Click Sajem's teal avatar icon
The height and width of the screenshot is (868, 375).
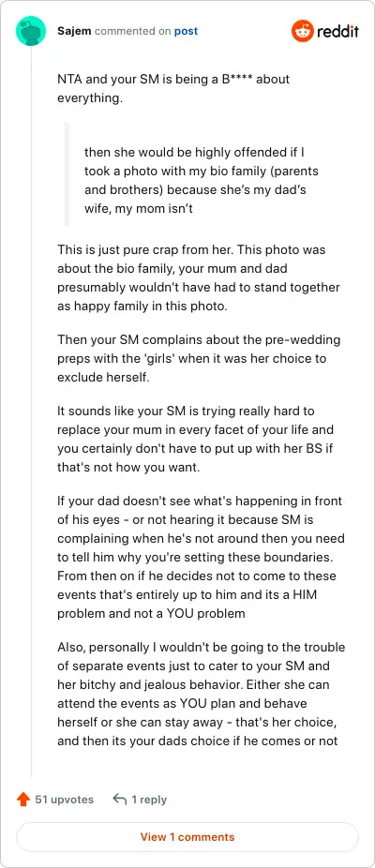tap(31, 31)
